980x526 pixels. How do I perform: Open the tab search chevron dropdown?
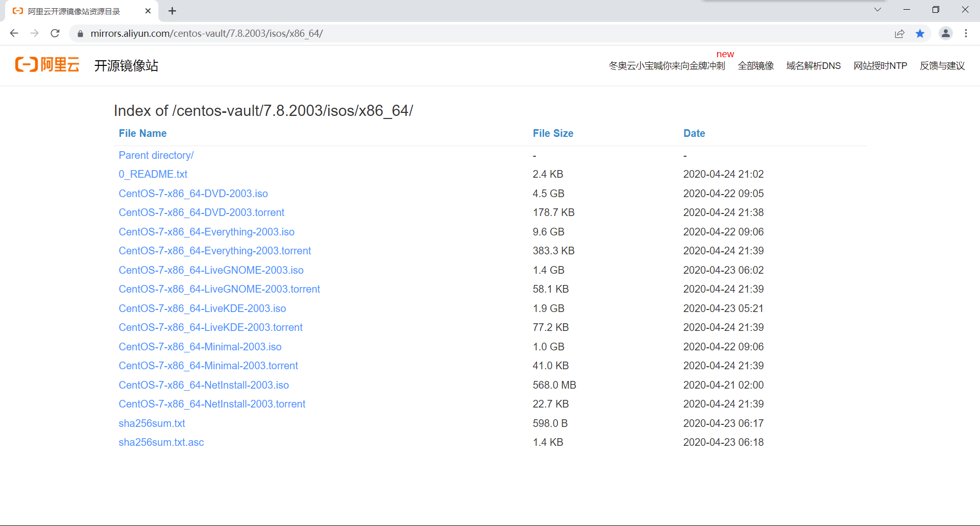(x=877, y=10)
